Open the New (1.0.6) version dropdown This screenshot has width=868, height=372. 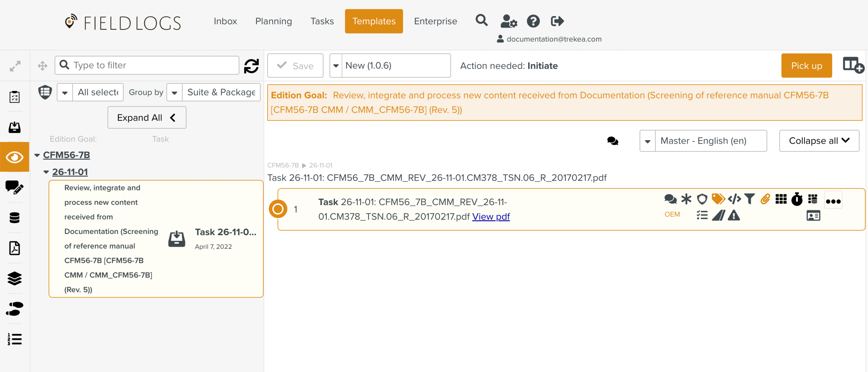point(390,66)
